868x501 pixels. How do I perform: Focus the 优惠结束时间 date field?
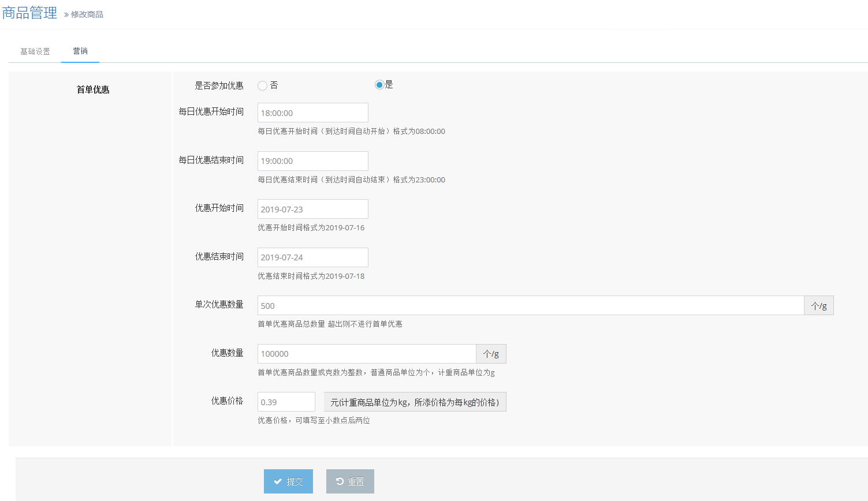tap(312, 257)
